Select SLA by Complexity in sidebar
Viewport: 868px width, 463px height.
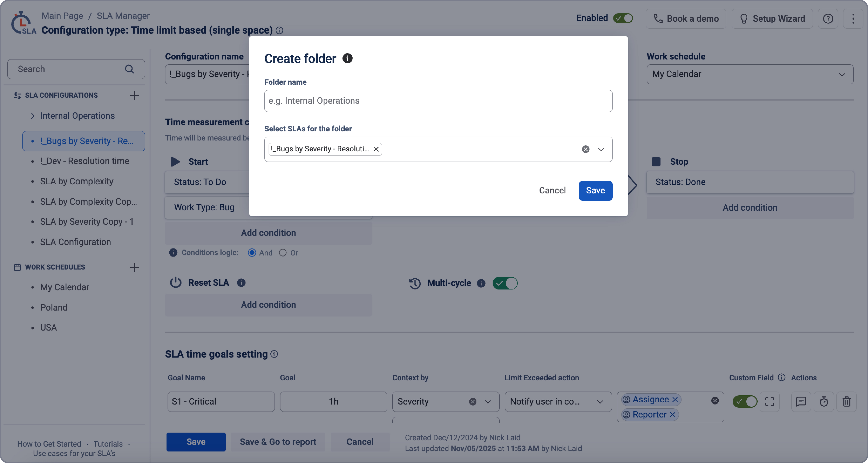[77, 181]
